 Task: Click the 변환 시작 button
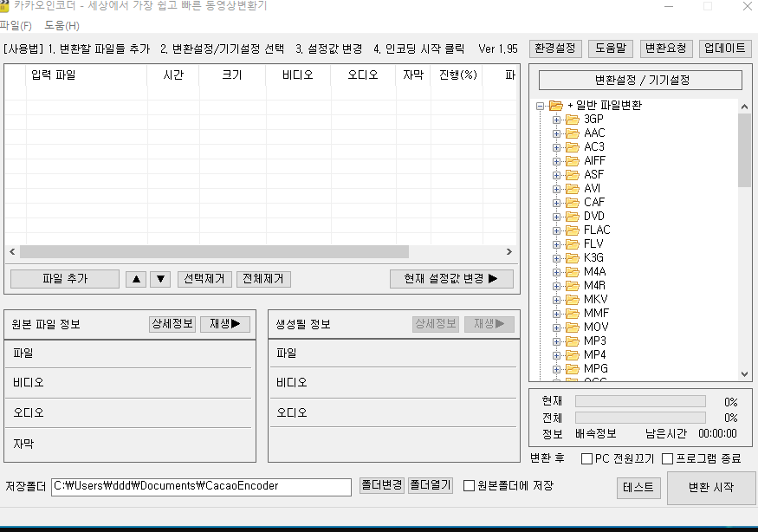711,488
